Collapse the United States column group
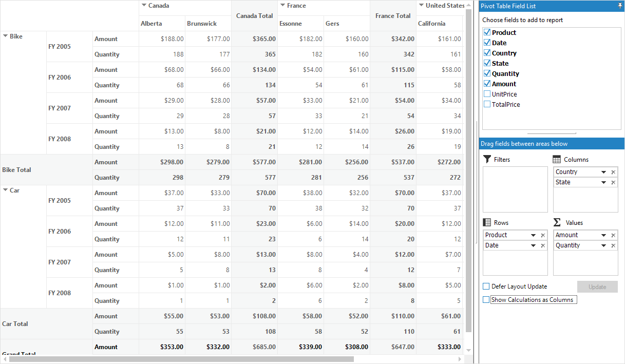This screenshot has width=625, height=364. (421, 6)
